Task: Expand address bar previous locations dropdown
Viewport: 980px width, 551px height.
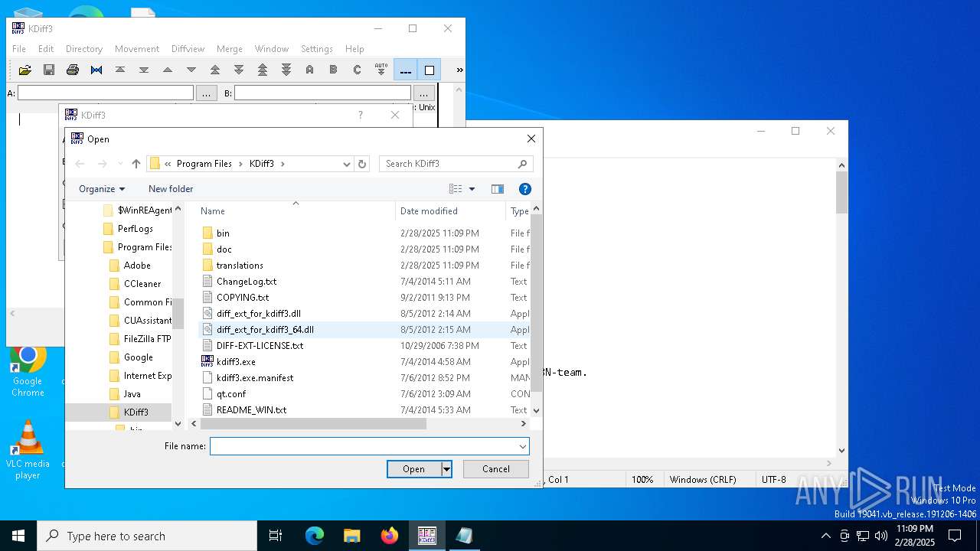Action: pyautogui.click(x=347, y=164)
